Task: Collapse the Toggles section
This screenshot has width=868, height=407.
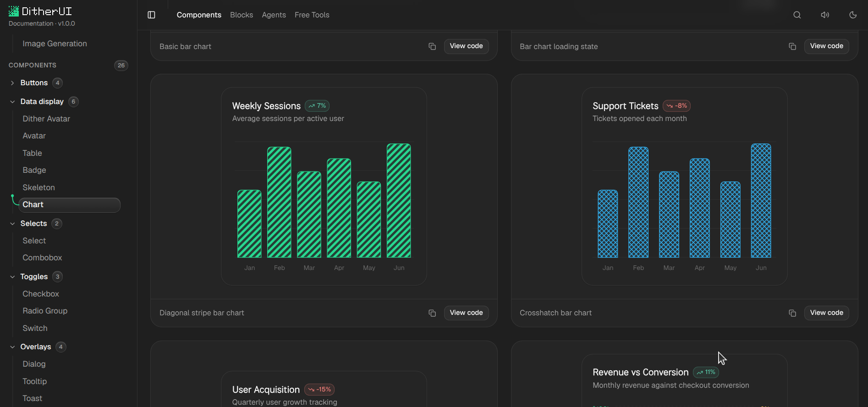Action: point(12,277)
